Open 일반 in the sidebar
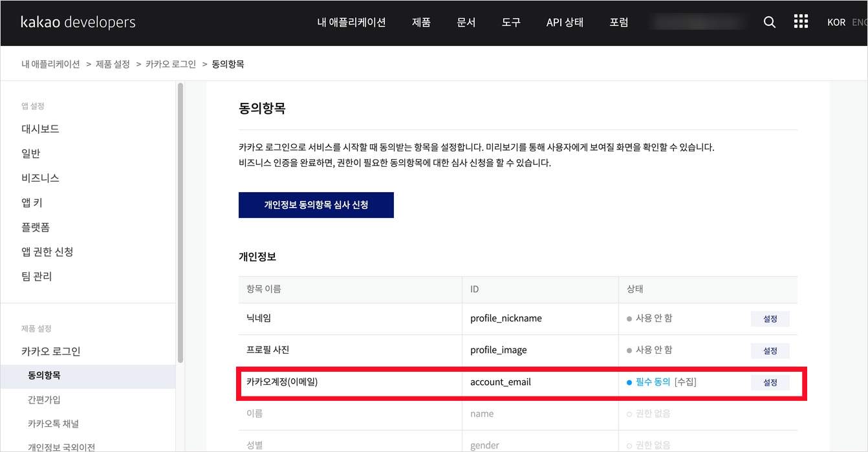 pos(31,153)
